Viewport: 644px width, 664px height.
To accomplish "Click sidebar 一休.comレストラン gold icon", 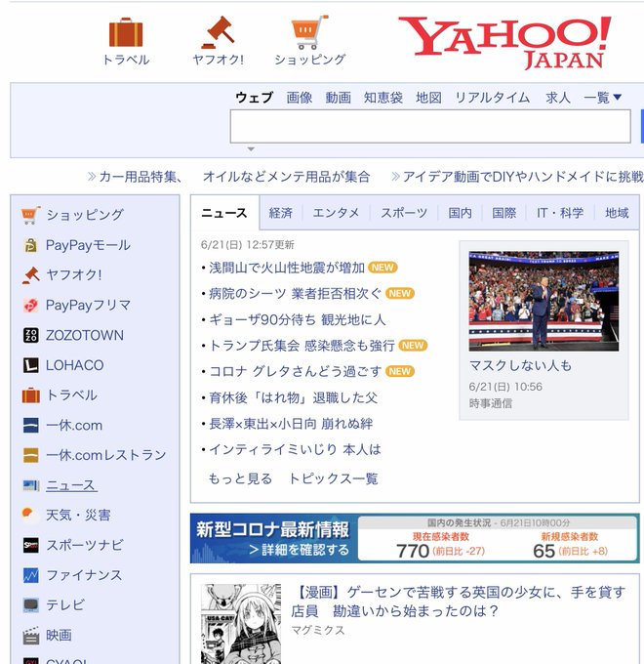I will [31, 455].
